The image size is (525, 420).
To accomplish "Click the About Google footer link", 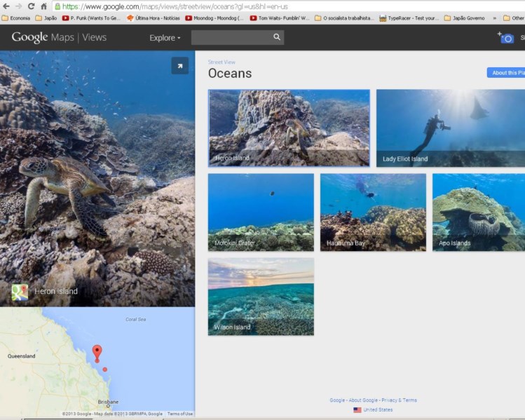I will [x=363, y=400].
